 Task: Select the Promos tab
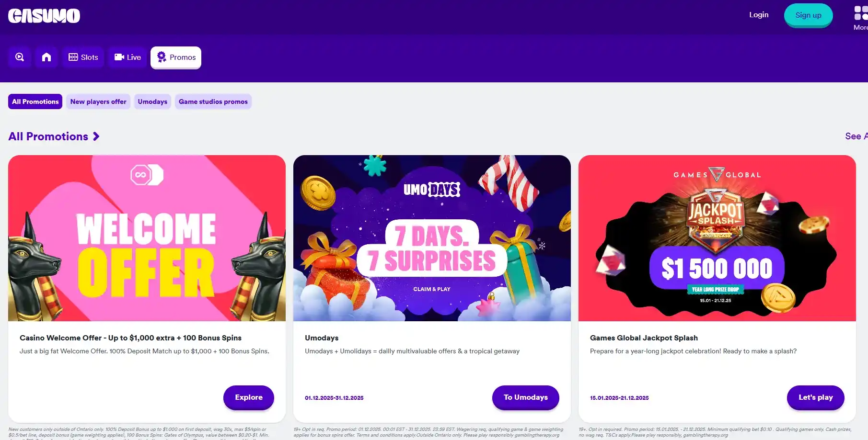click(x=176, y=57)
